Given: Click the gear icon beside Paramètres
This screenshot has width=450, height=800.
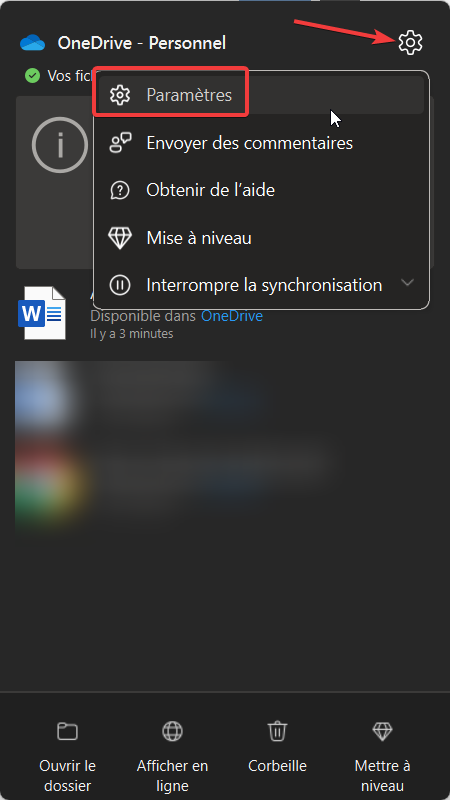Looking at the screenshot, I should tap(120, 95).
